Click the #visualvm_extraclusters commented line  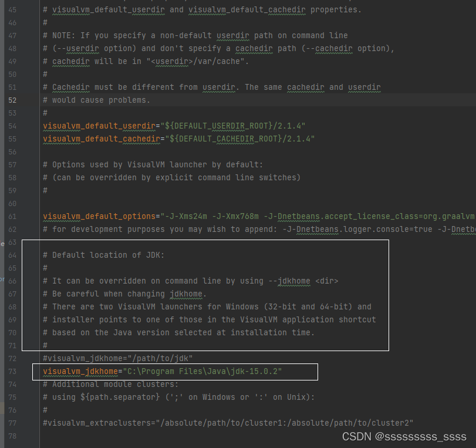pyautogui.click(x=228, y=423)
